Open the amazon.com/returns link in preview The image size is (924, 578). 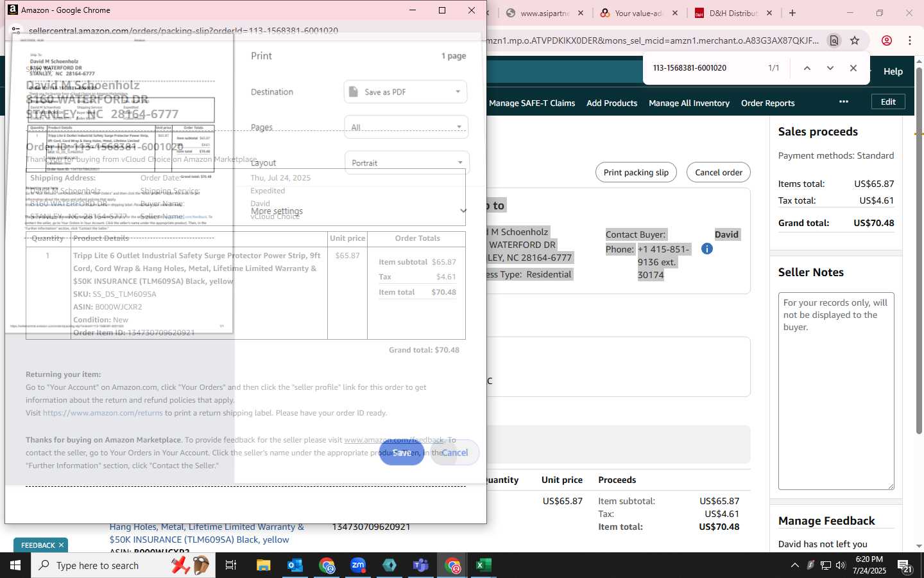(x=103, y=413)
